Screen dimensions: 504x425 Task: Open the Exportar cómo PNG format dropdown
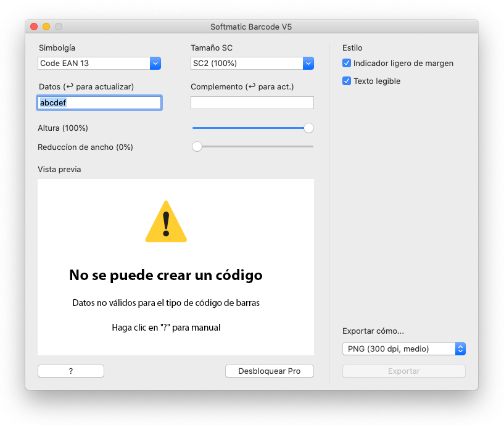click(x=403, y=349)
